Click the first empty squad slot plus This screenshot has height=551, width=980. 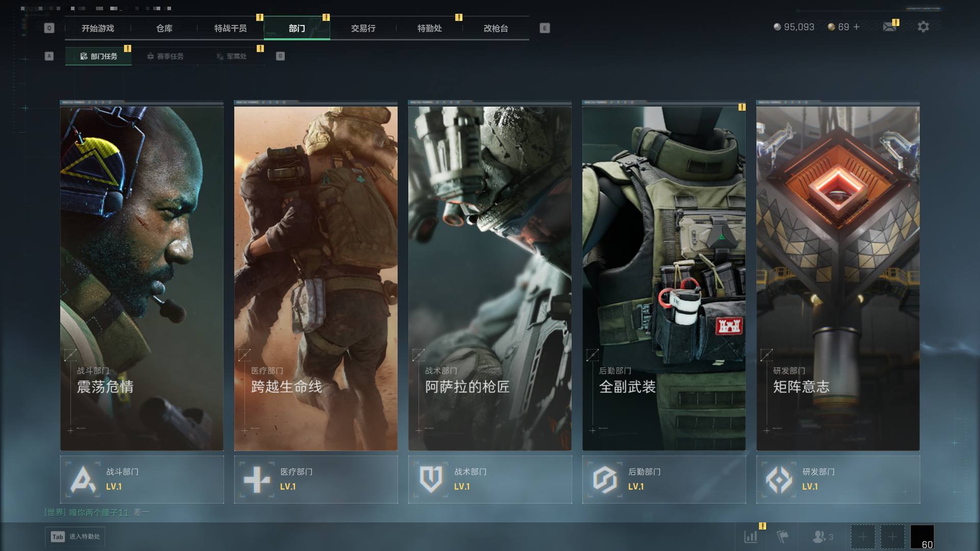[863, 537]
